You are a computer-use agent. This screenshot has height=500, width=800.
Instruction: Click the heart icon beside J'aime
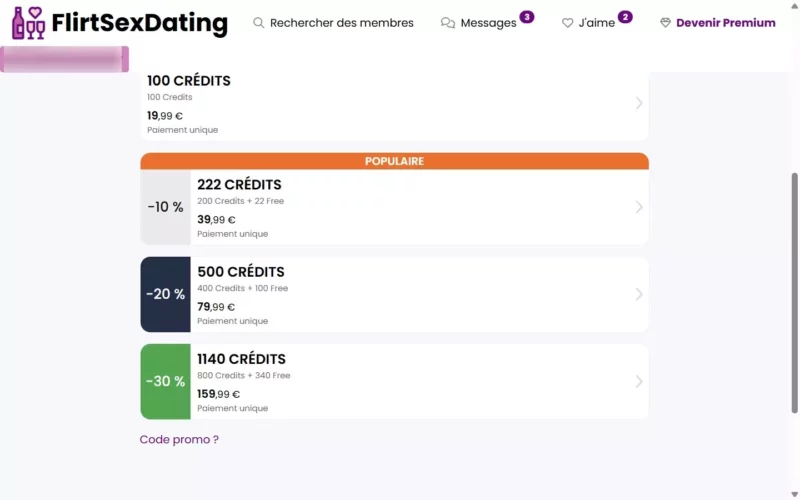pos(568,23)
